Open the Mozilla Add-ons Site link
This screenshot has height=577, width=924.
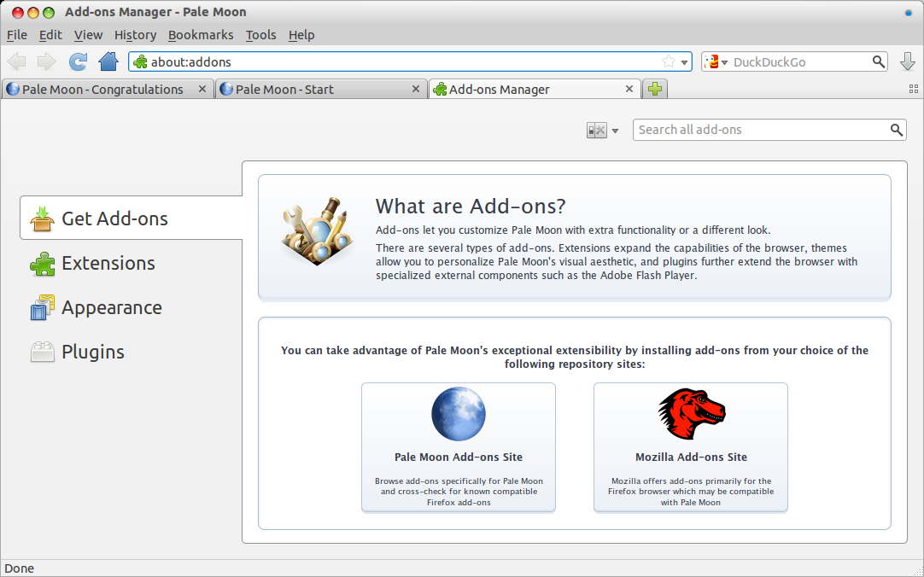(691, 447)
